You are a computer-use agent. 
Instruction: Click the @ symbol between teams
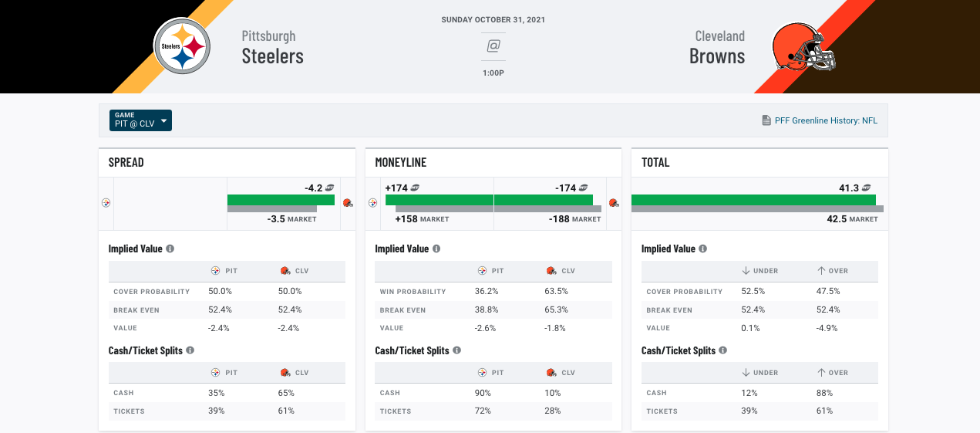(493, 46)
